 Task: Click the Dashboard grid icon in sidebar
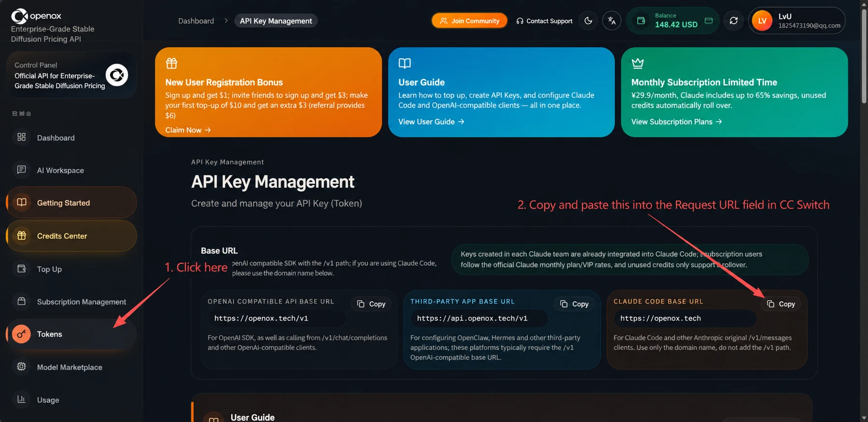click(x=21, y=137)
